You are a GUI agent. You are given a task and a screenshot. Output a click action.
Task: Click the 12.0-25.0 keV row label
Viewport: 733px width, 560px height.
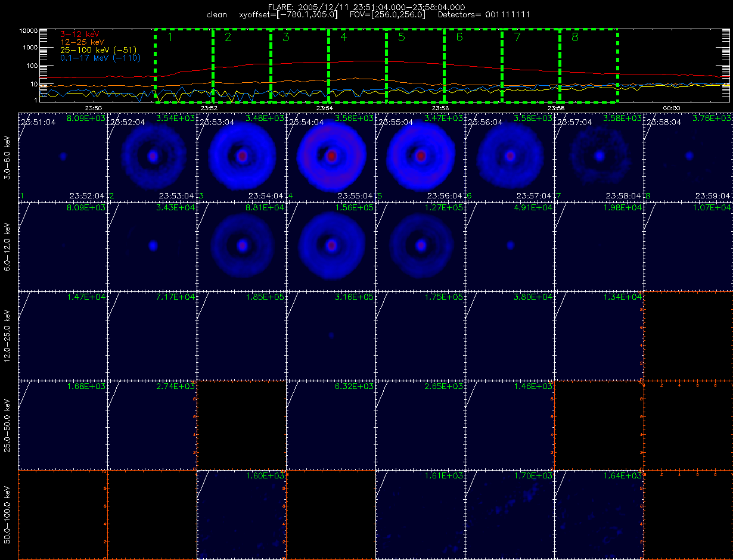pyautogui.click(x=8, y=335)
